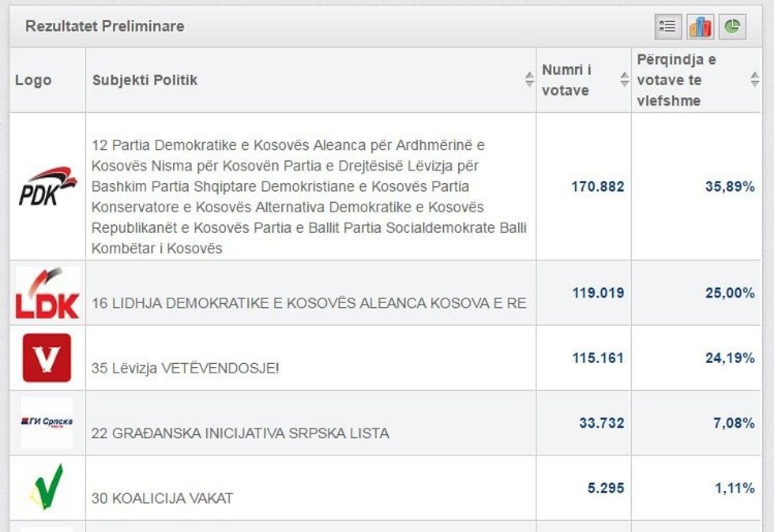Image resolution: width=774 pixels, height=532 pixels.
Task: Sort by Numri i votave arrows
Action: click(624, 80)
